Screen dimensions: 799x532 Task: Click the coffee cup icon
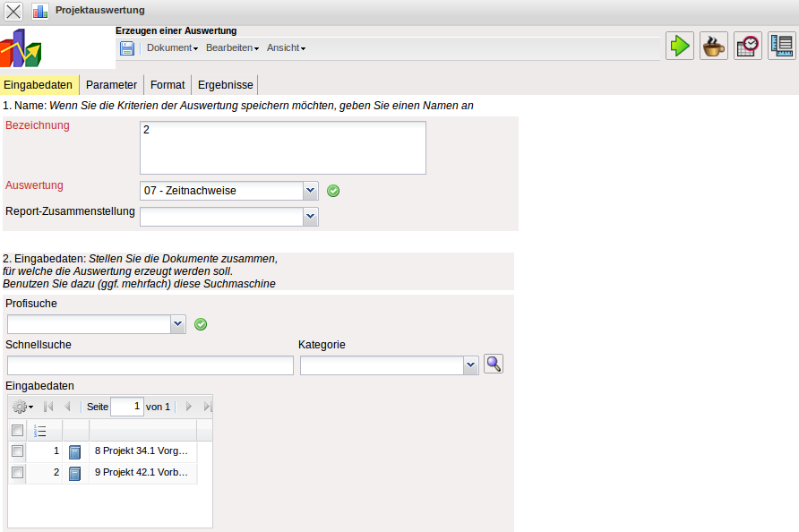(714, 46)
